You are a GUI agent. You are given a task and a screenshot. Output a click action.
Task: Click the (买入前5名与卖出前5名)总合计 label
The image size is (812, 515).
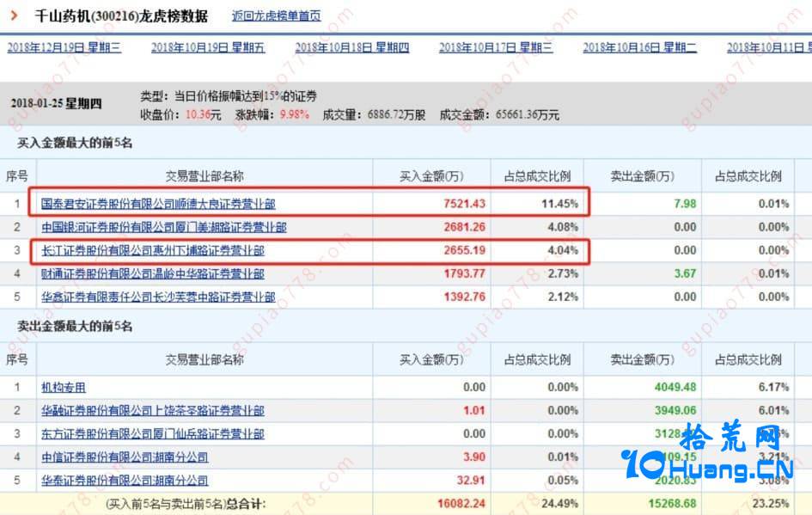coord(186,504)
